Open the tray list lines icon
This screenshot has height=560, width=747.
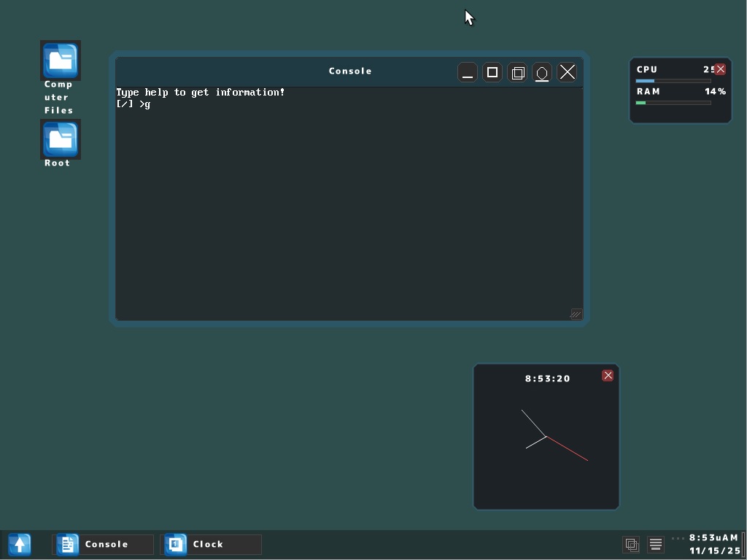click(656, 544)
